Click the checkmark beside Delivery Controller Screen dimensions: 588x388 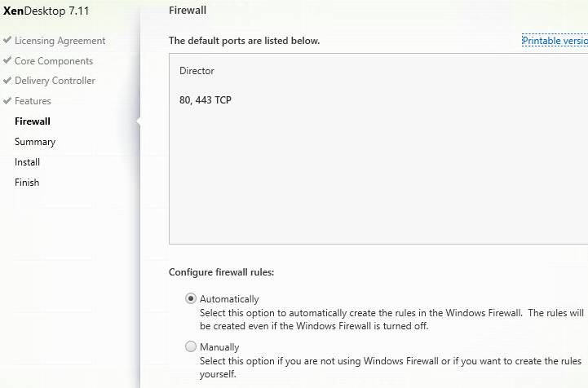click(x=7, y=80)
